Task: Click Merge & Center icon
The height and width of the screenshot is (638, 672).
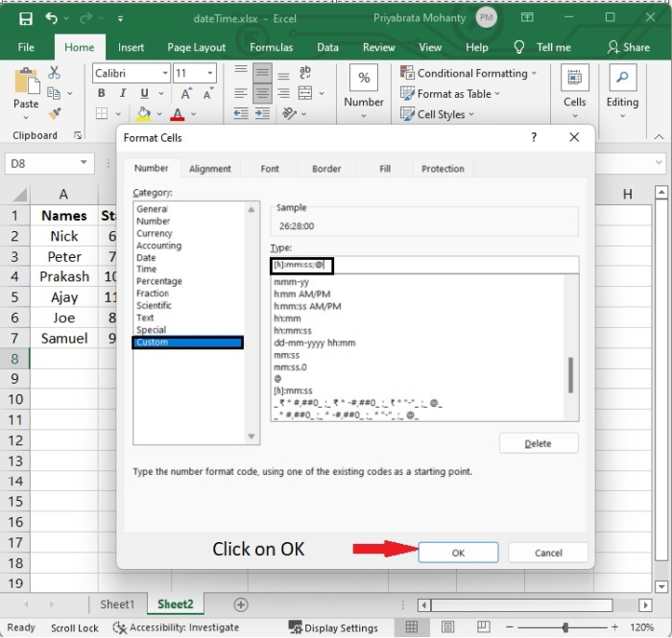Action: pos(305,93)
